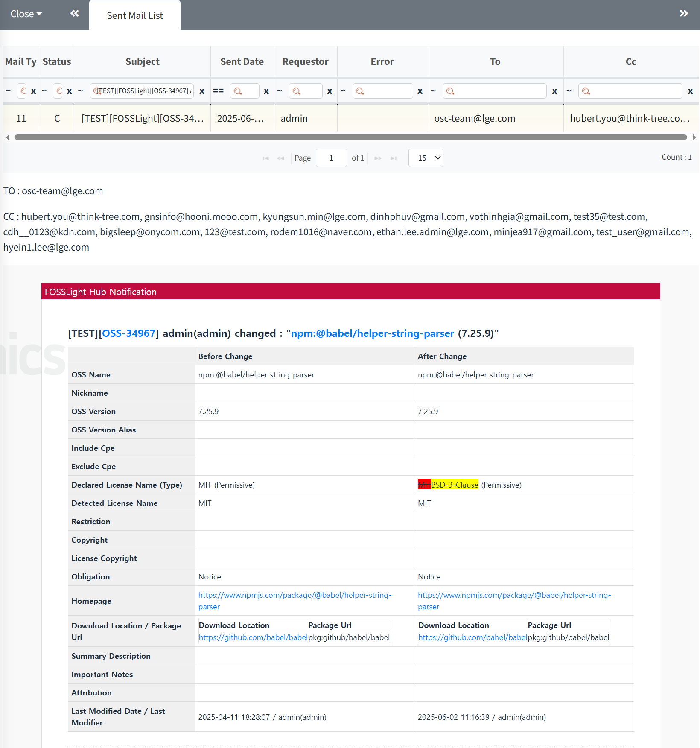Click the horizontal grid scrollbar

pos(350,137)
